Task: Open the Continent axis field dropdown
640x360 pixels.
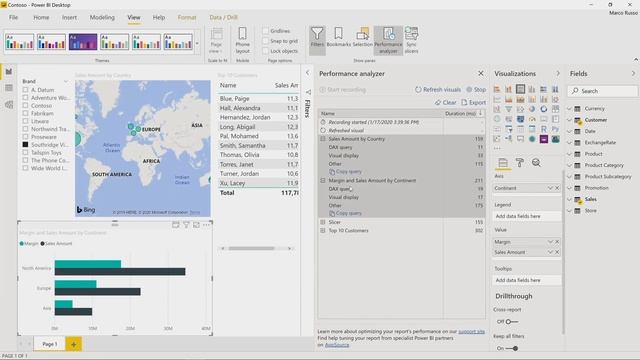Action: [x=550, y=188]
